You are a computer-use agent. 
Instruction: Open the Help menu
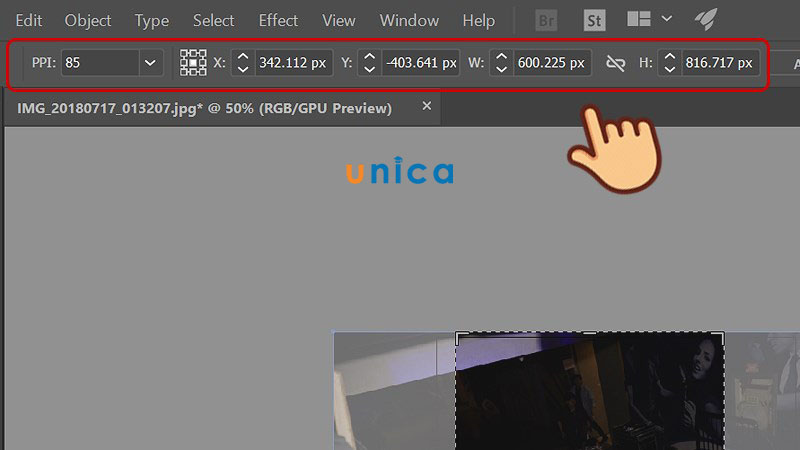tap(479, 20)
